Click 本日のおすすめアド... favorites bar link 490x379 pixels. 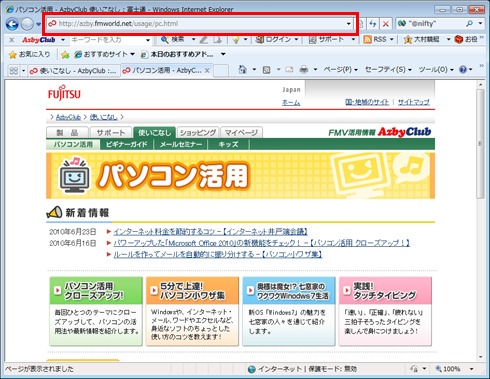tap(177, 54)
